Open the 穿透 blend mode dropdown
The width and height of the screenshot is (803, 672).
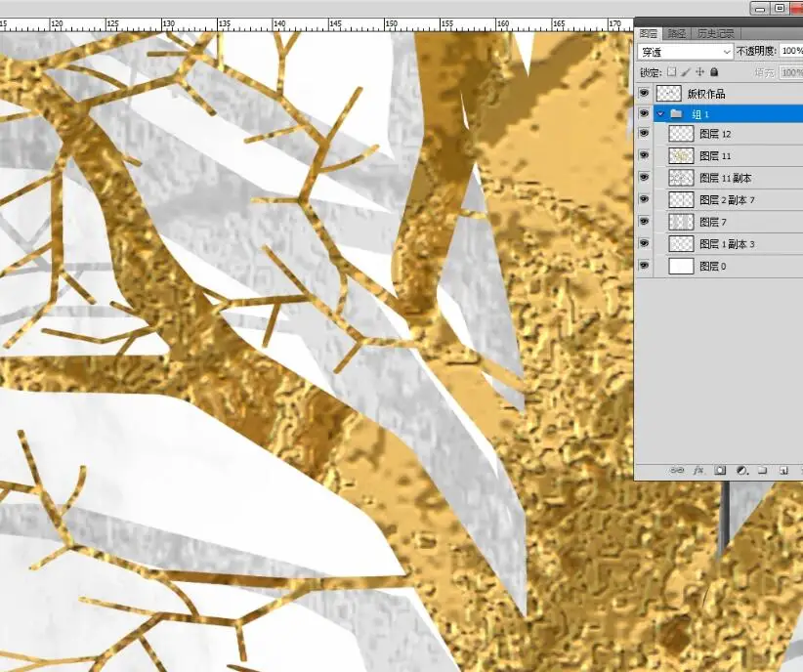point(685,52)
